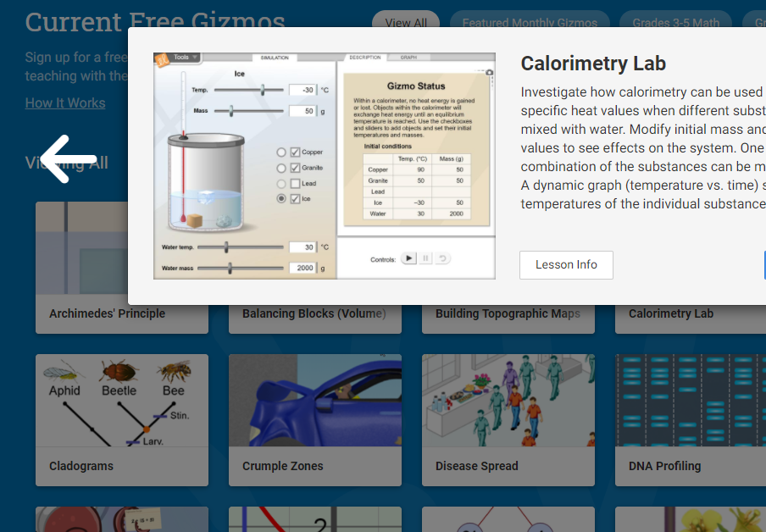Open the Balancing Blocks (Volume) card title
Image resolution: width=766 pixels, height=532 pixels.
tap(314, 313)
